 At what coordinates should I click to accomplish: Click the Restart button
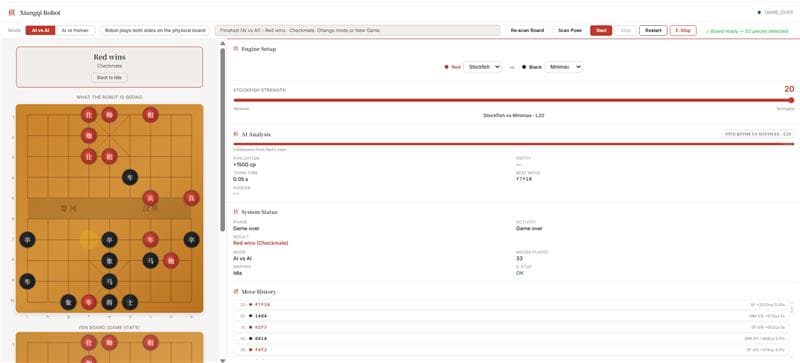point(653,30)
